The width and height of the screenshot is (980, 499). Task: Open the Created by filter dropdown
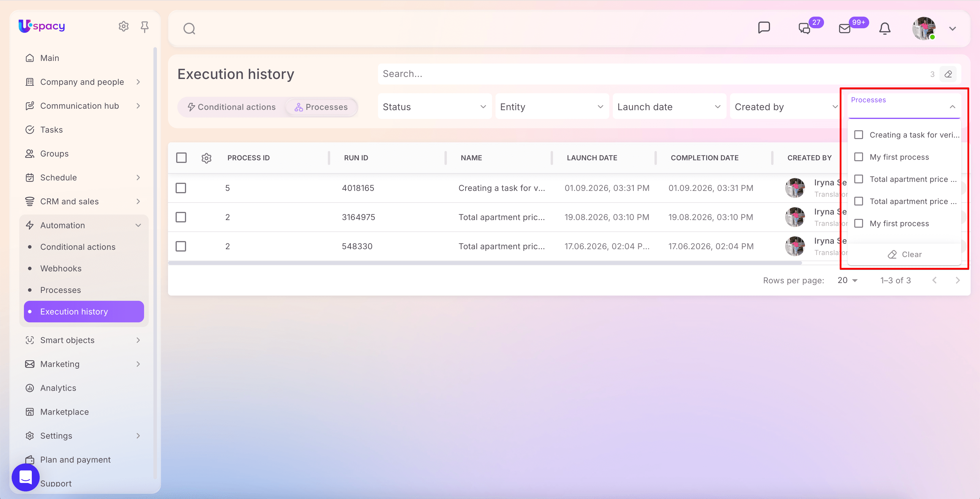[786, 107]
